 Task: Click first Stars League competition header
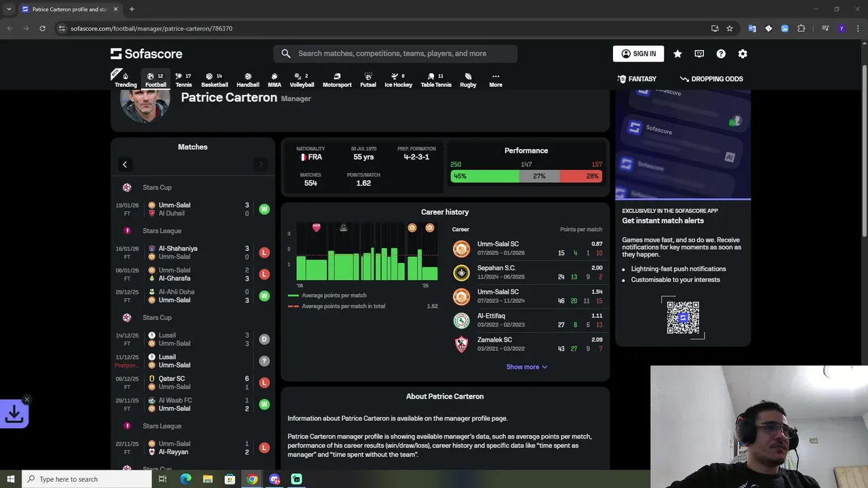point(193,230)
